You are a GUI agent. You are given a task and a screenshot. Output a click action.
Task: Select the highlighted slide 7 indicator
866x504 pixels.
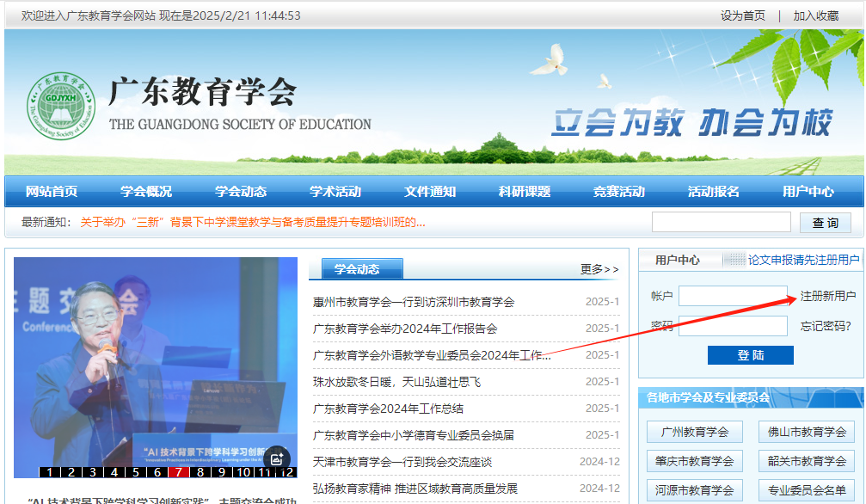(x=179, y=472)
